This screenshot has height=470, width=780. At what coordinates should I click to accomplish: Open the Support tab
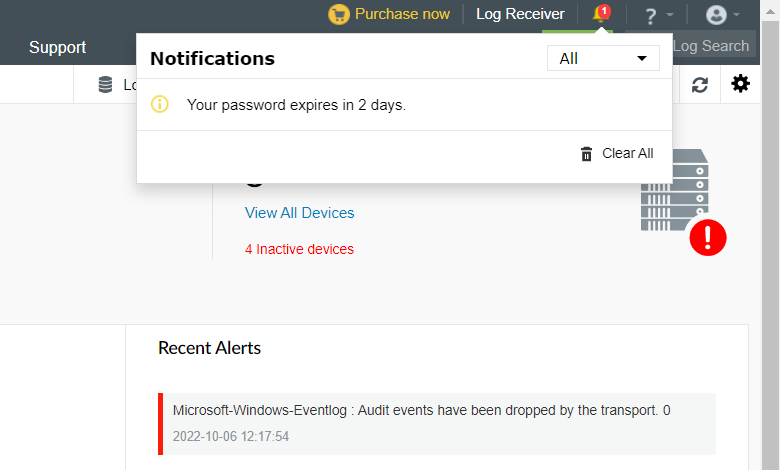(57, 47)
